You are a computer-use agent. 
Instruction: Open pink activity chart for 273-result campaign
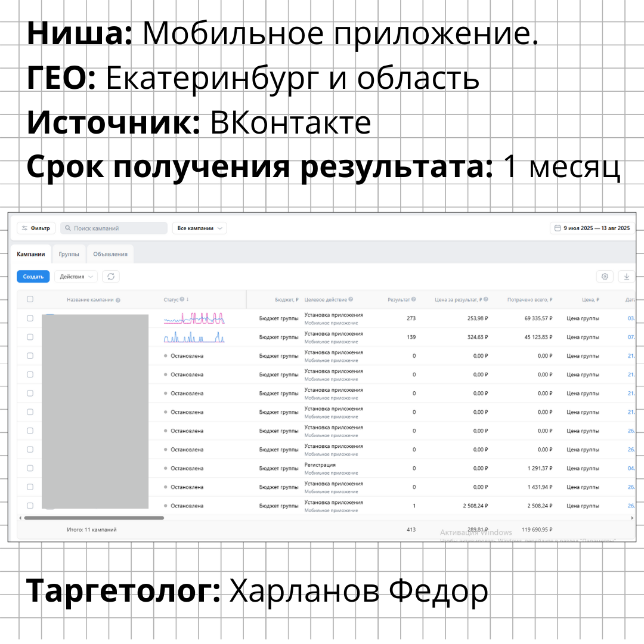(194, 318)
